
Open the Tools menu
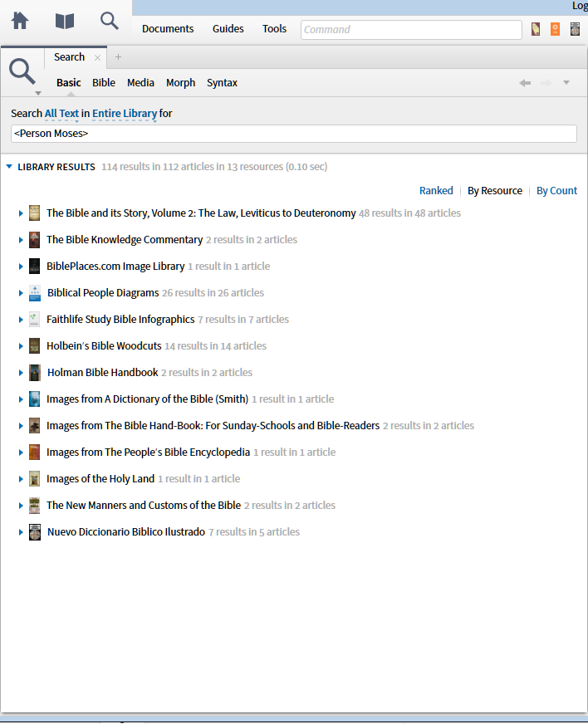tap(274, 28)
